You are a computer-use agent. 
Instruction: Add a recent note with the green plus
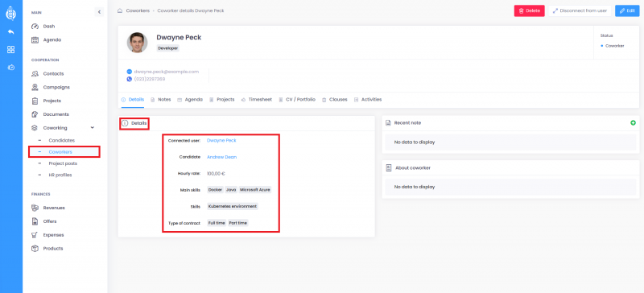(633, 123)
